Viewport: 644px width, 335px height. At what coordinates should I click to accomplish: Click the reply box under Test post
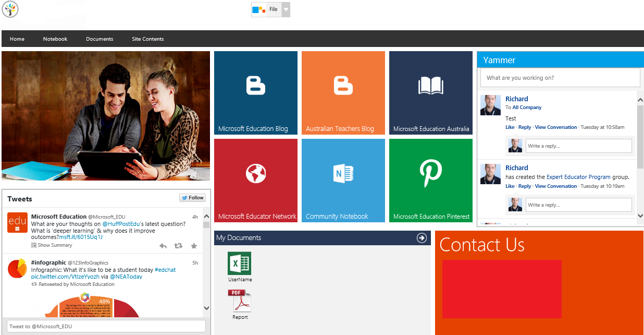(579, 146)
